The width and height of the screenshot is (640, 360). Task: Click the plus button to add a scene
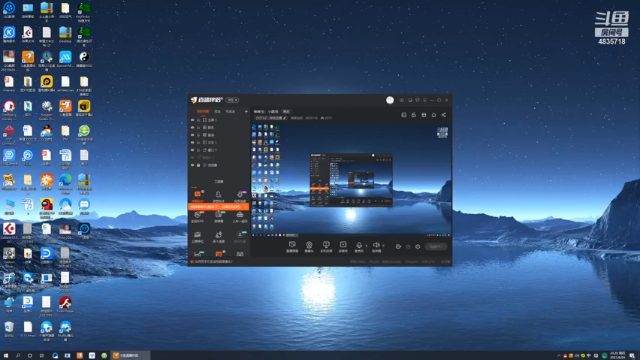246,111
